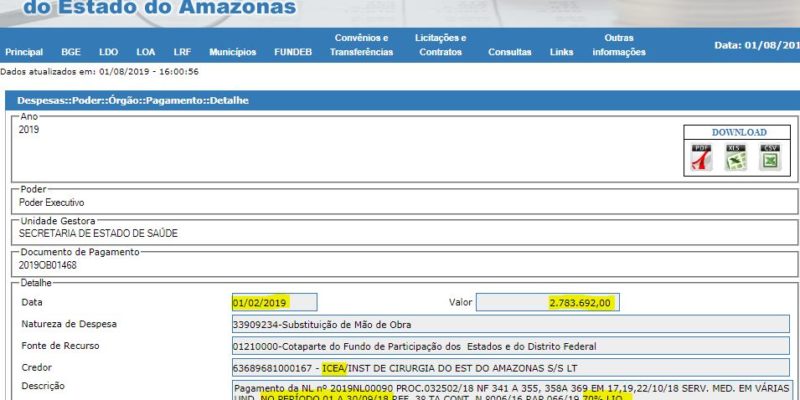The height and width of the screenshot is (400, 800).
Task: Open the BGE menu item
Action: (x=71, y=52)
